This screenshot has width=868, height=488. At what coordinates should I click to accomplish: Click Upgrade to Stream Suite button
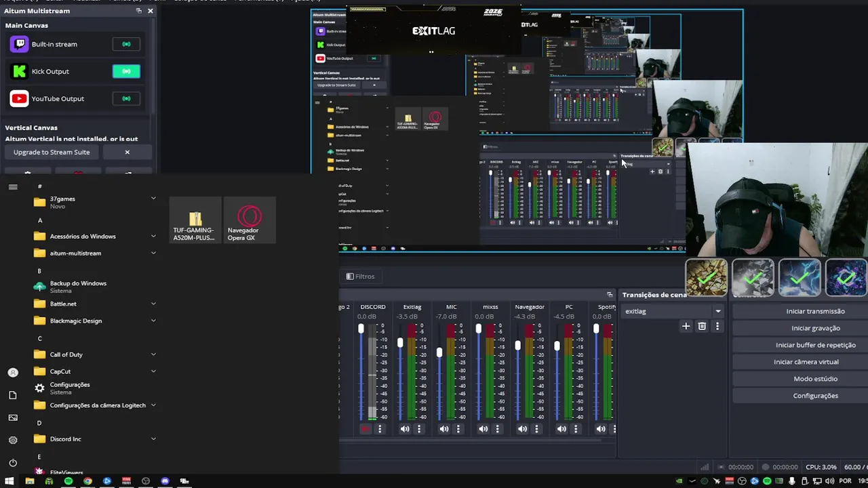click(52, 152)
